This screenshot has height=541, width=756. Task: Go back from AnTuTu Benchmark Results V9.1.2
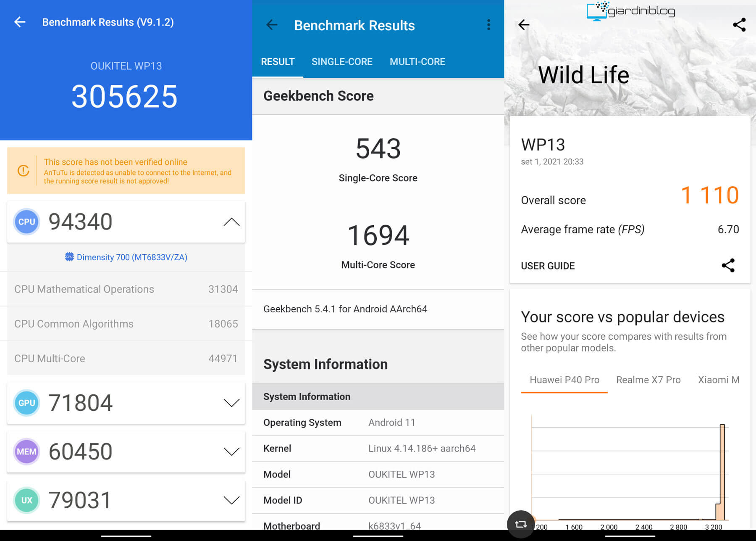tap(20, 22)
